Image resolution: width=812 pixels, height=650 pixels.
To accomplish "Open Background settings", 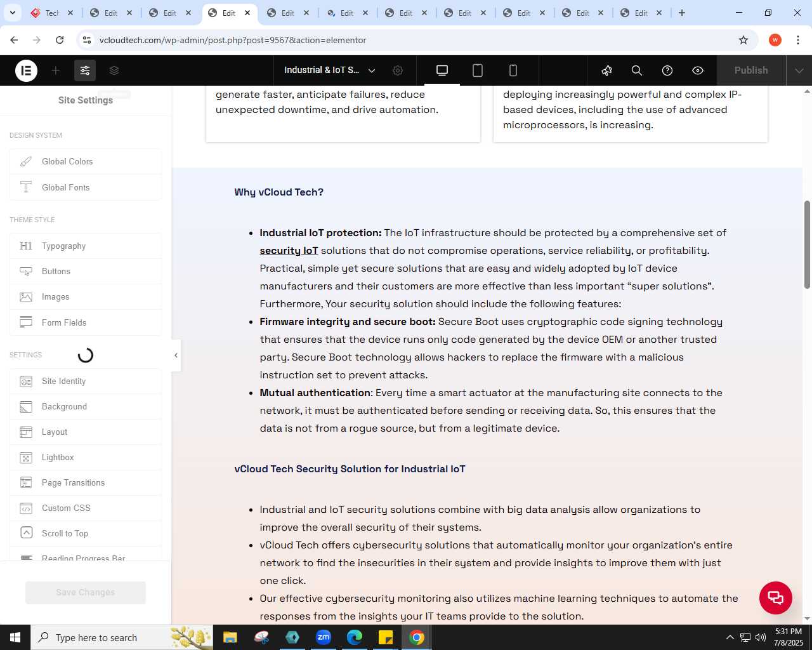I will click(x=86, y=406).
